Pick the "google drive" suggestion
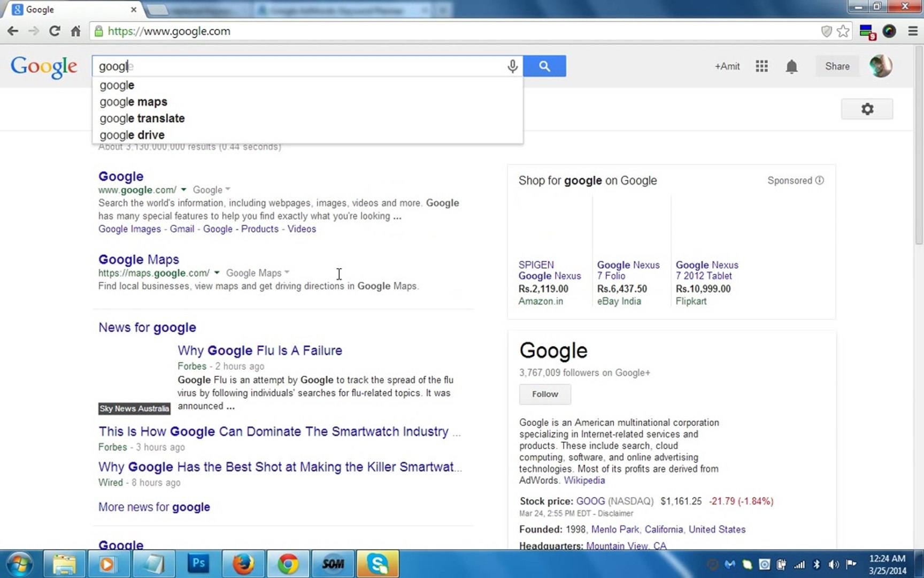Viewport: 924px width, 578px height. coord(307,135)
